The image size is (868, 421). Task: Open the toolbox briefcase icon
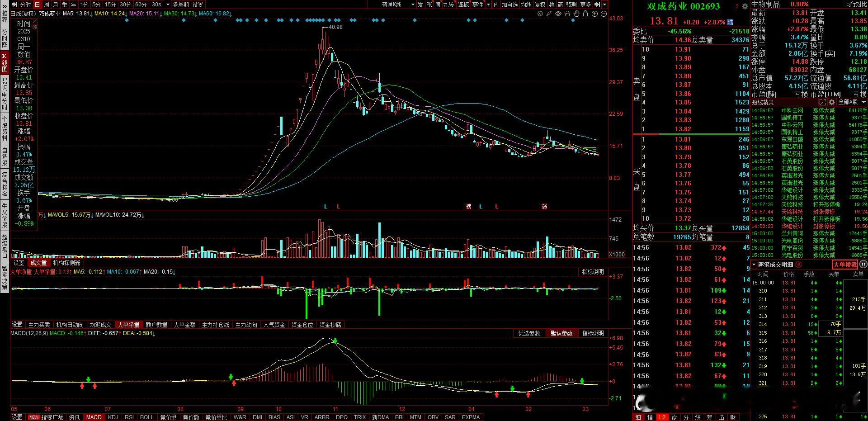567,14
